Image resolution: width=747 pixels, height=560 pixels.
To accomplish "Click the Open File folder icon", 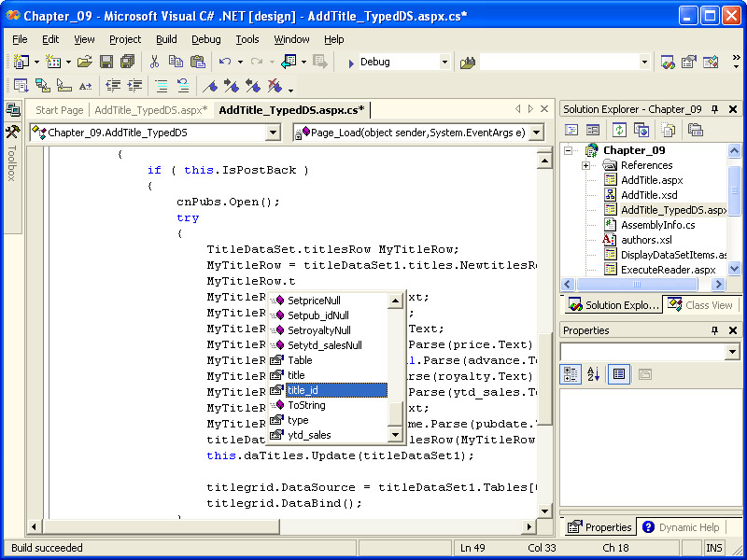I will tap(85, 62).
